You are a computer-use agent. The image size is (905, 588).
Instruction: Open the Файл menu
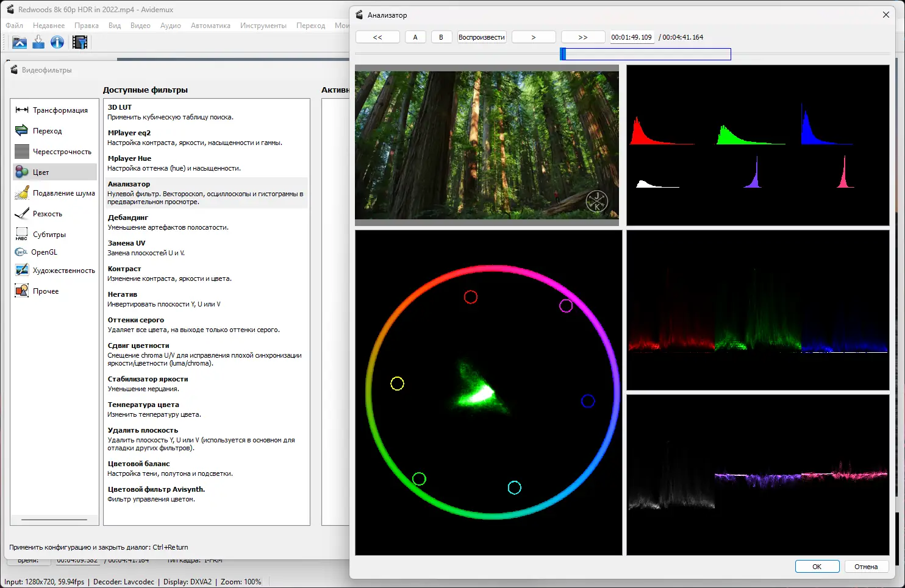click(x=15, y=26)
